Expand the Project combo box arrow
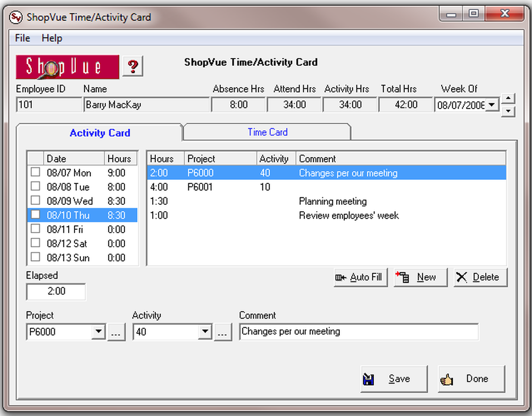Viewport: 532px width, 416px height. coord(99,331)
